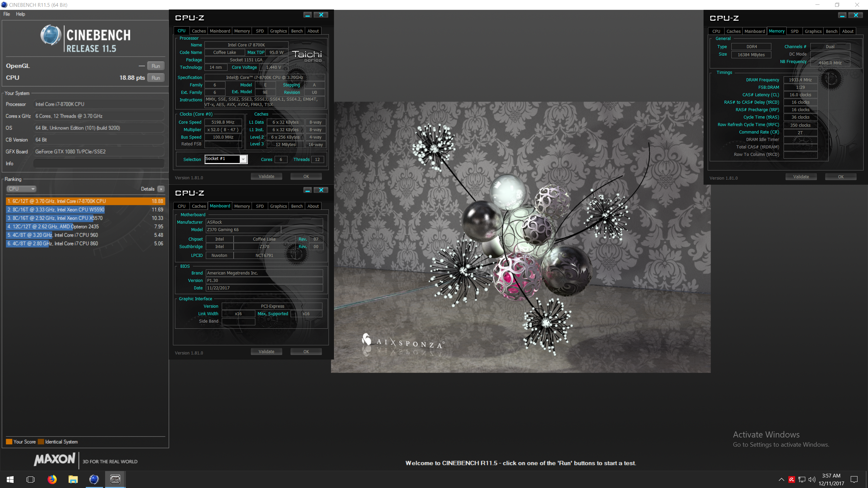Minimize the Memory CPU-Z window

(x=842, y=15)
